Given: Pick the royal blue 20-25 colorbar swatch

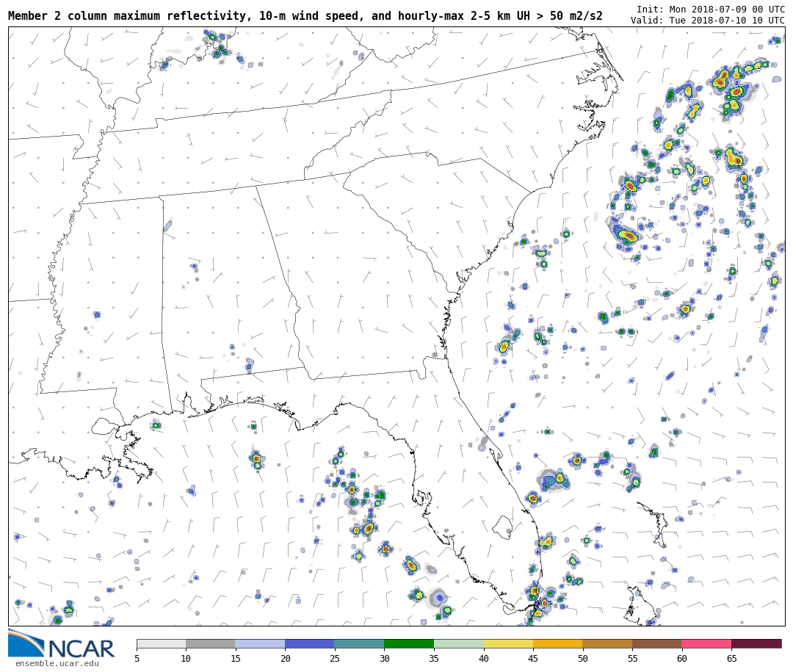Looking at the screenshot, I should click(309, 644).
